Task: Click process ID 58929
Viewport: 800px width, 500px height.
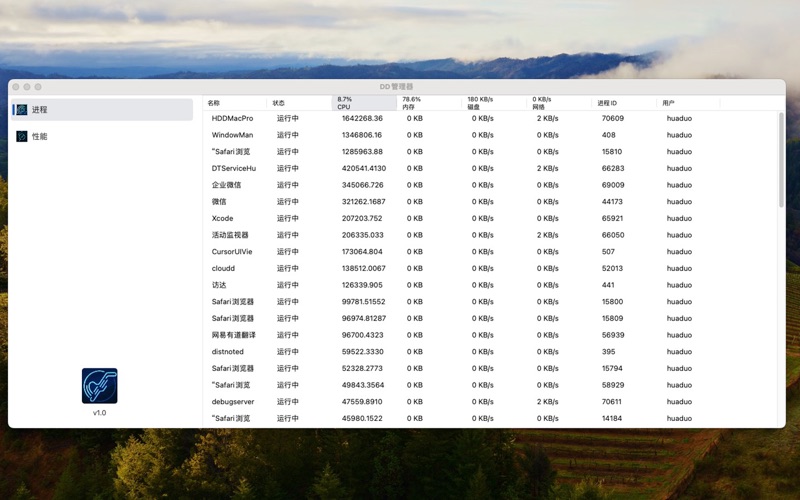Action: pos(613,385)
